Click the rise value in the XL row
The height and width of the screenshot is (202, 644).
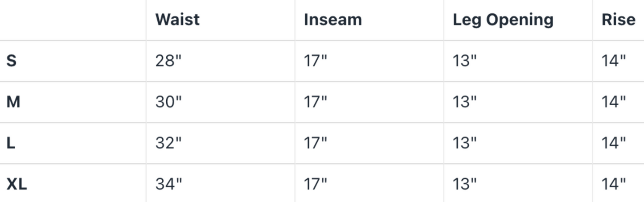(614, 184)
